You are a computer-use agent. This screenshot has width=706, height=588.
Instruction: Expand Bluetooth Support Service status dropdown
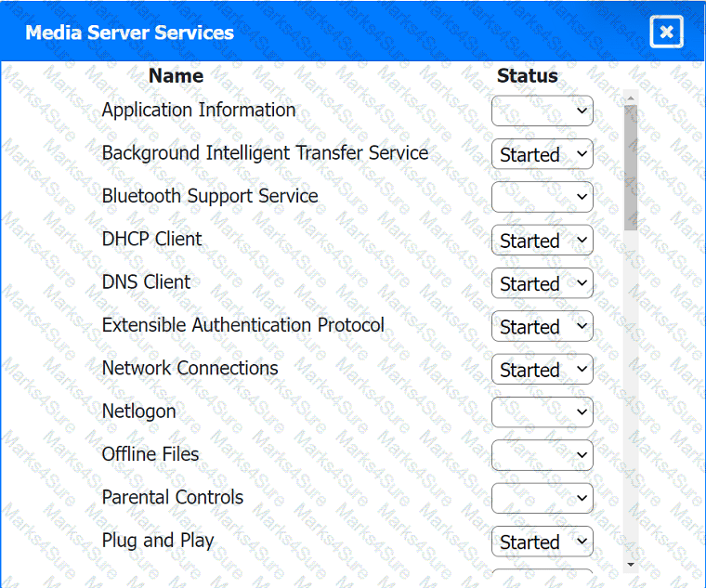click(x=542, y=197)
